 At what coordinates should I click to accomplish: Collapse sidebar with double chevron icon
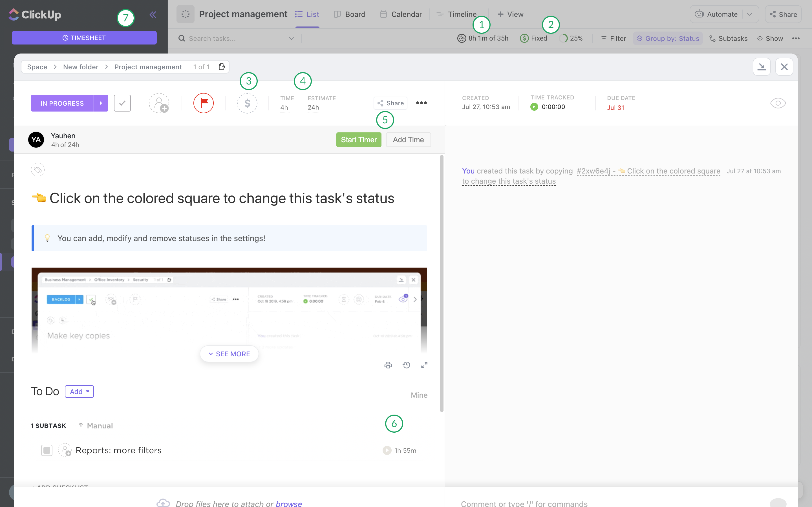(x=153, y=14)
